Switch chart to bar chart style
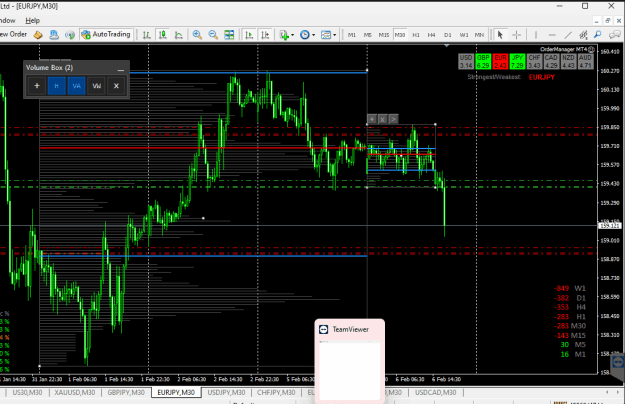This screenshot has width=625, height=404. click(147, 35)
